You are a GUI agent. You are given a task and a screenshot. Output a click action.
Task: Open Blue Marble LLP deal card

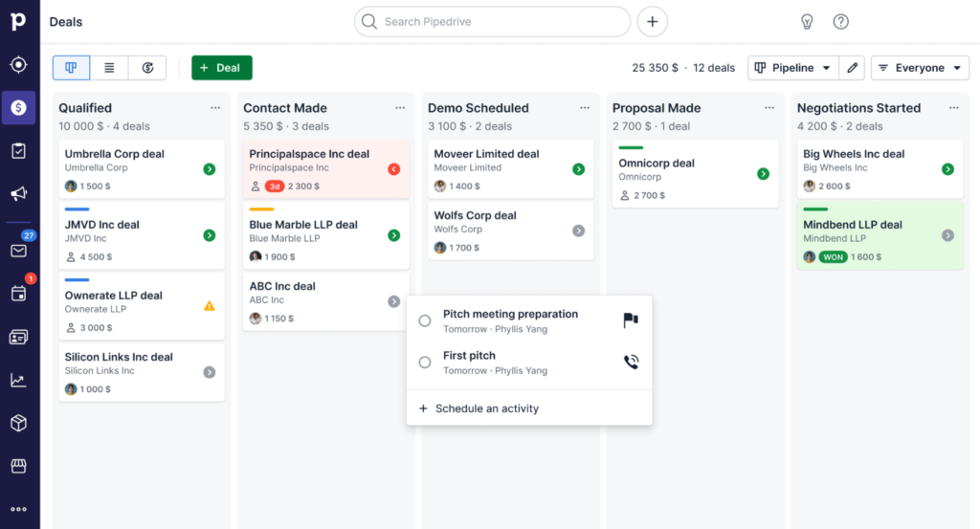tap(326, 235)
